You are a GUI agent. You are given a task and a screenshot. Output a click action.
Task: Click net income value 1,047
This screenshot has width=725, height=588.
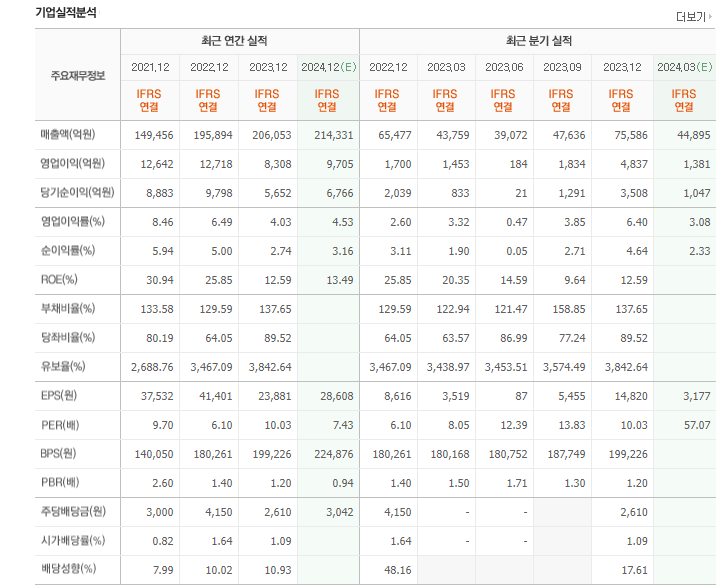point(697,193)
